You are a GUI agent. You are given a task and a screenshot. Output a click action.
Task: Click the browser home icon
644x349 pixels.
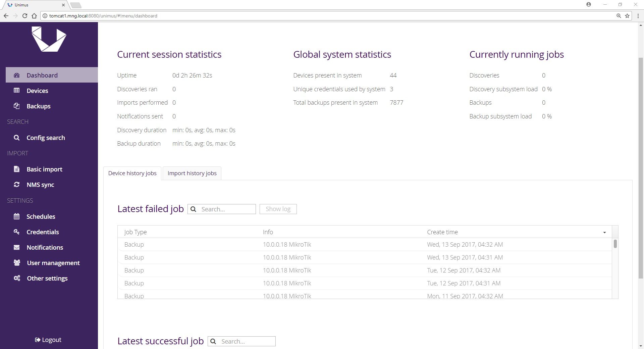pos(34,16)
